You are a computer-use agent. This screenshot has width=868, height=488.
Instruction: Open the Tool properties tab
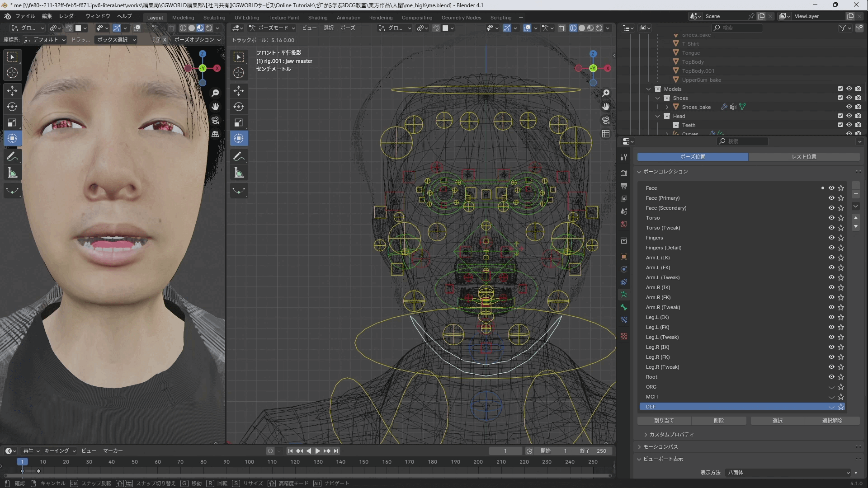(x=624, y=157)
